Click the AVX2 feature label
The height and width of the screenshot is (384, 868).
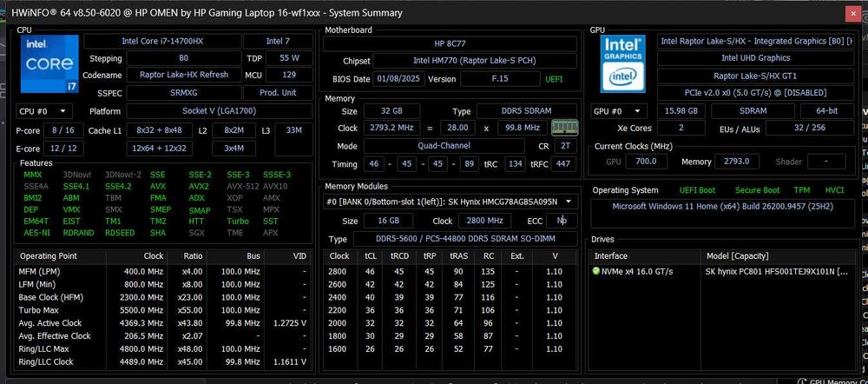coord(199,186)
